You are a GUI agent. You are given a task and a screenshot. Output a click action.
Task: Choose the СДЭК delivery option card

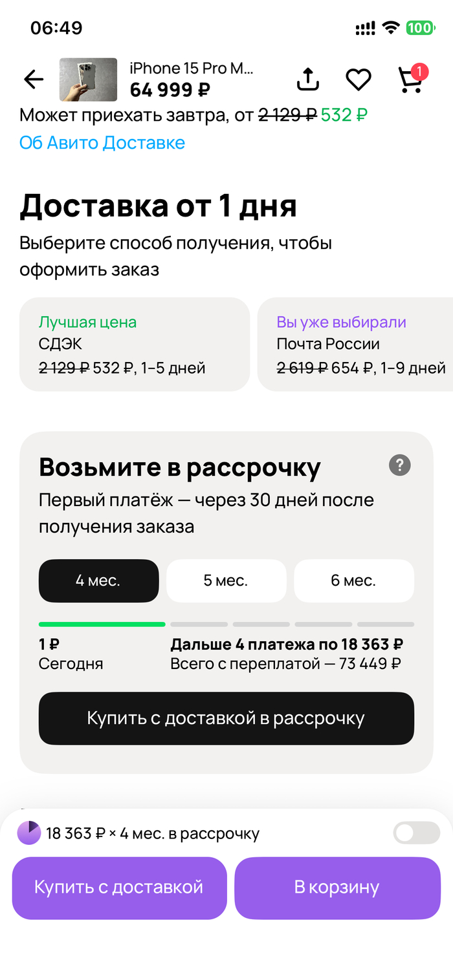[x=135, y=345]
